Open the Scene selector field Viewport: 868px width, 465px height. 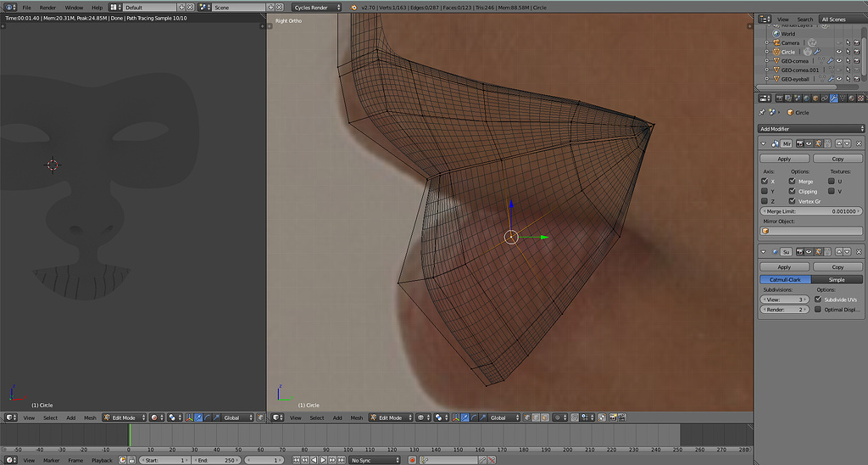pyautogui.click(x=239, y=7)
